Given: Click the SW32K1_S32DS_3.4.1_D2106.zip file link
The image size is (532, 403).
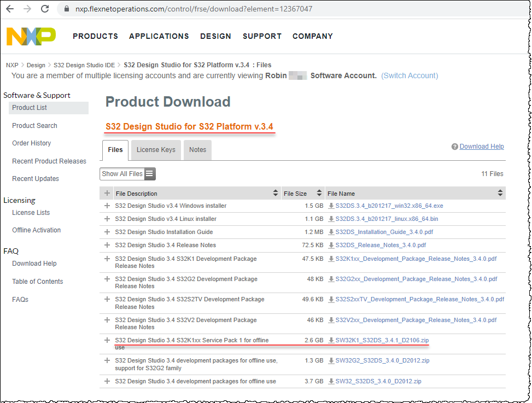Looking at the screenshot, I should tap(382, 340).
